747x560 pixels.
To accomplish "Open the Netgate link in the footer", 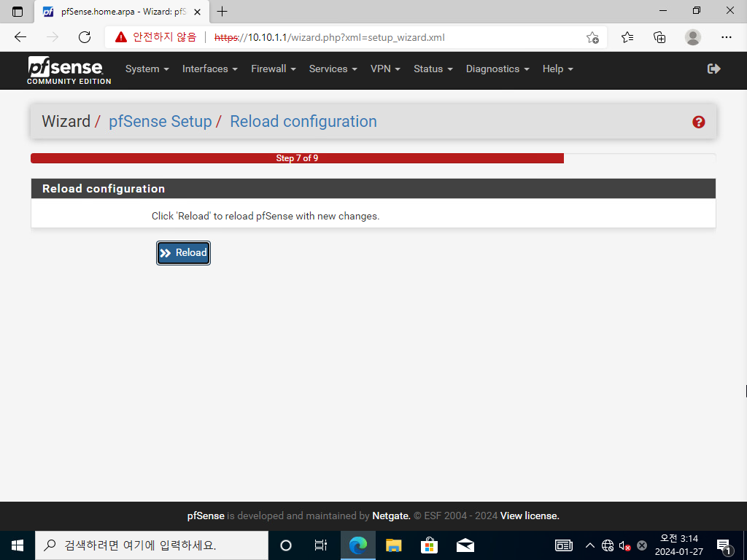I will [391, 516].
